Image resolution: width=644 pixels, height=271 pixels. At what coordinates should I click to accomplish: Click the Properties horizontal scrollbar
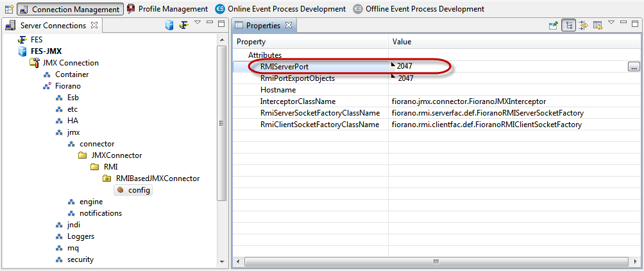(436, 261)
